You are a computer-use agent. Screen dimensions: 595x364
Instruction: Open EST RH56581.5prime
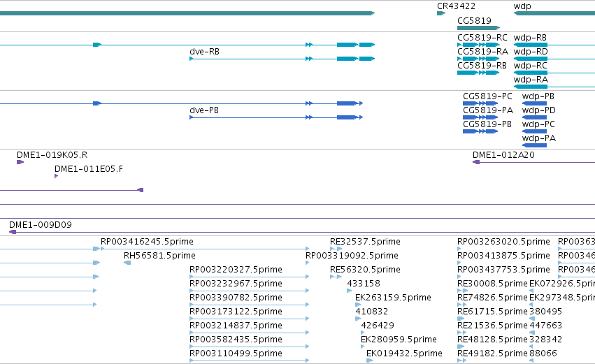pyautogui.click(x=159, y=256)
